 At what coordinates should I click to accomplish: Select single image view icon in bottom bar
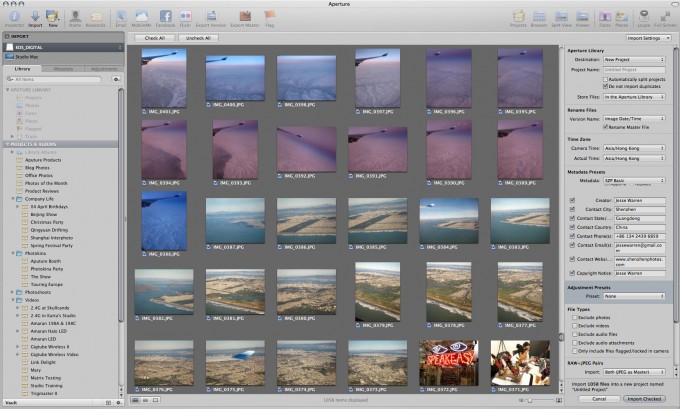click(155, 400)
